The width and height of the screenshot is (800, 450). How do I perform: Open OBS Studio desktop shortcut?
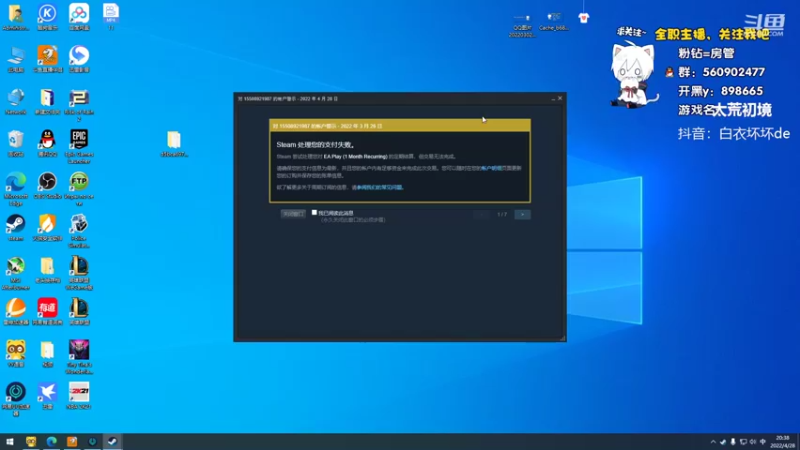point(47,186)
